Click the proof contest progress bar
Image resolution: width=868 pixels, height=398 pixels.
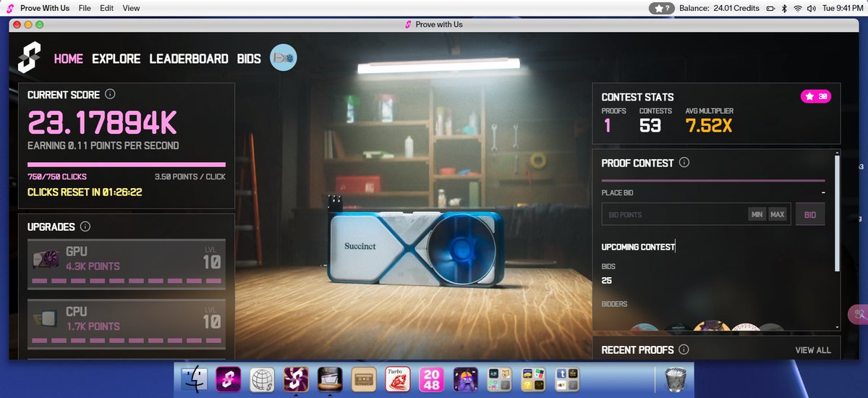[x=713, y=180]
